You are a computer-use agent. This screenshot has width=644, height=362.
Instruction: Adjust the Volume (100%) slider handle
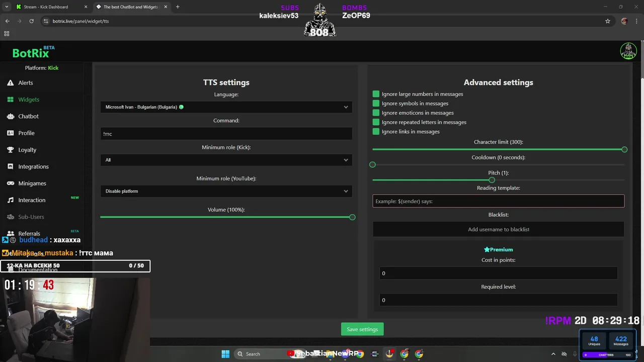tap(352, 217)
